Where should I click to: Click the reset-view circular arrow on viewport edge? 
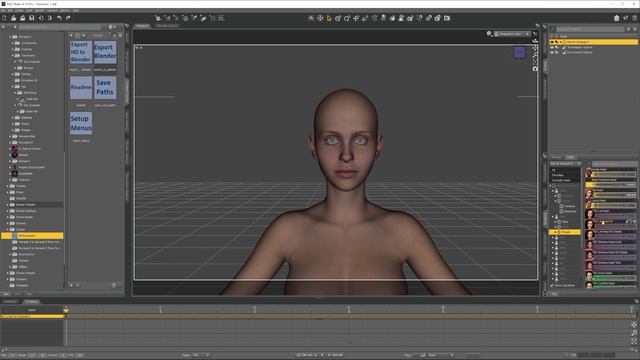[535, 69]
